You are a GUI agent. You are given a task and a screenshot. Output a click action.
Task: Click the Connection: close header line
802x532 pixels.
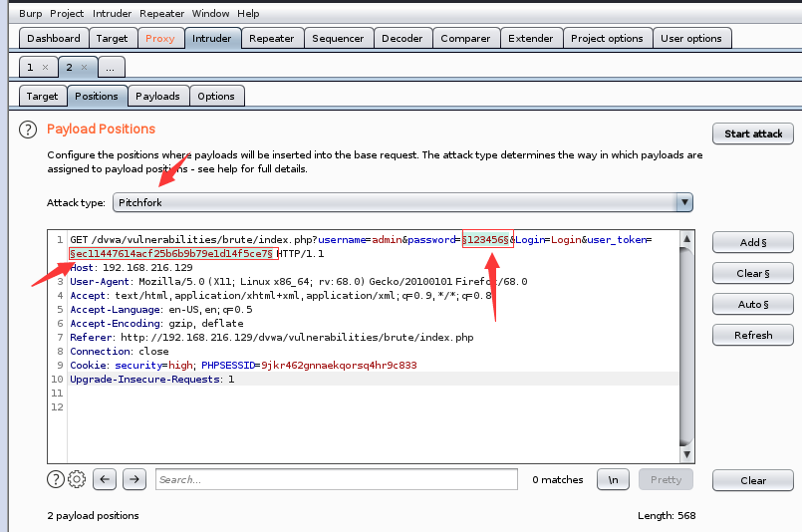[x=120, y=352]
